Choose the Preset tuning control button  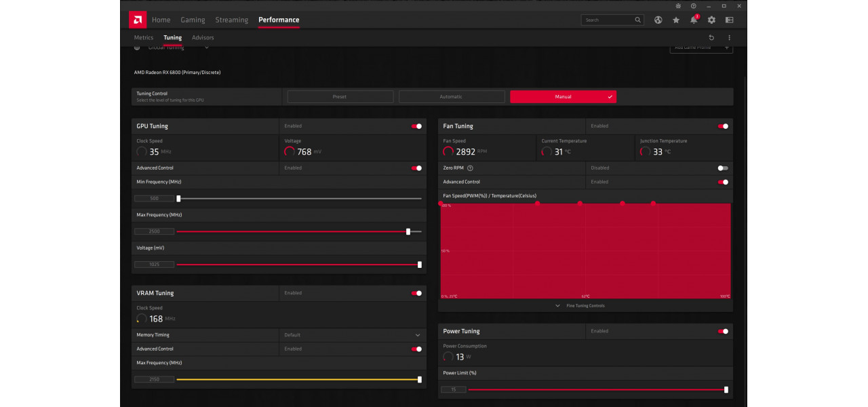(340, 97)
